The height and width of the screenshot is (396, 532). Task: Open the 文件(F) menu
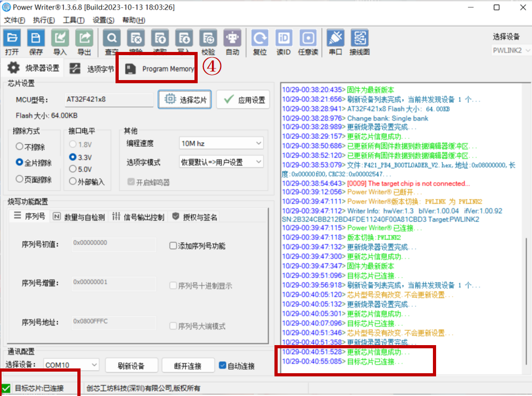[x=15, y=20]
